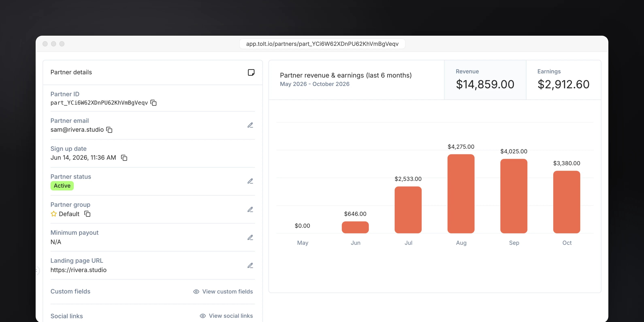Click the Oct axis label

[x=567, y=243]
